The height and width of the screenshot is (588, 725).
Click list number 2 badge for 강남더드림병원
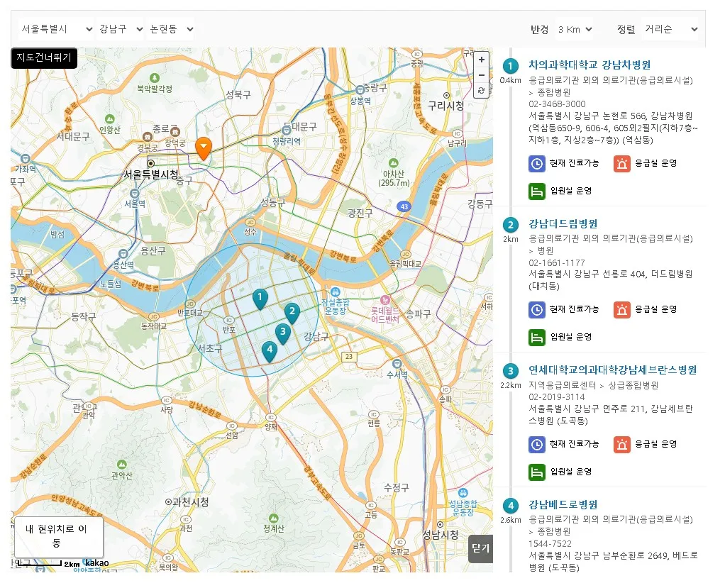(x=511, y=225)
